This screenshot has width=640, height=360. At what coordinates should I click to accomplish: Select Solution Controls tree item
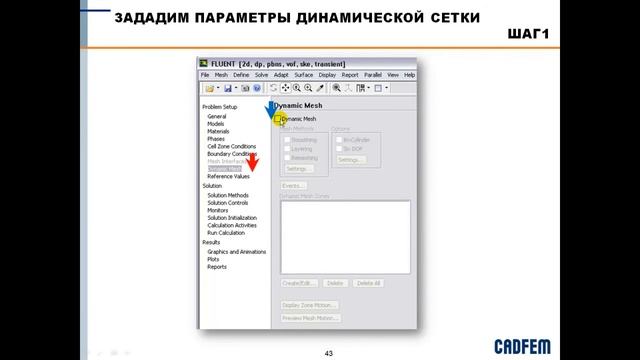point(228,203)
